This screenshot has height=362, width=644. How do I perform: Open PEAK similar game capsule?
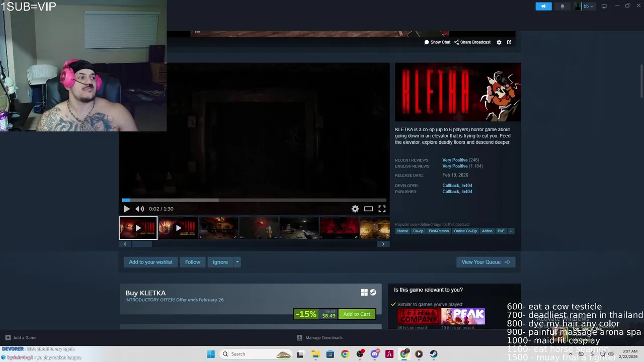[x=463, y=316]
